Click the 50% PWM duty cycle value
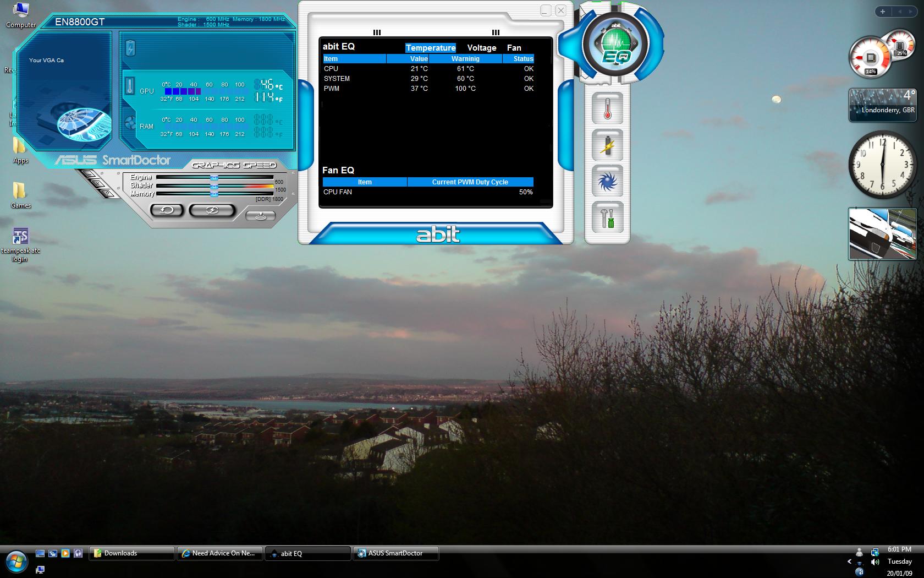Screen dimensions: 924x578 526,192
